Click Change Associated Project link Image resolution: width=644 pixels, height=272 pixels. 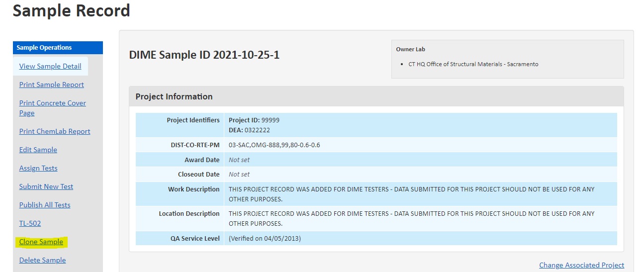[581, 265]
